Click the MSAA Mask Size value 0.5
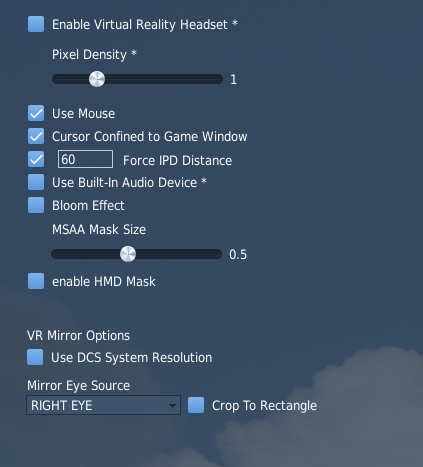This screenshot has width=423, height=467. pos(238,254)
